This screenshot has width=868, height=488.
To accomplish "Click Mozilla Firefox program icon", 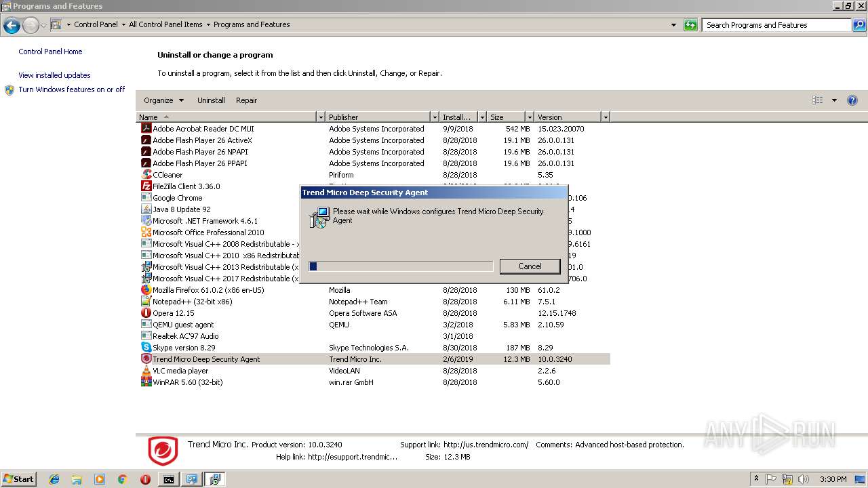I will coord(145,289).
